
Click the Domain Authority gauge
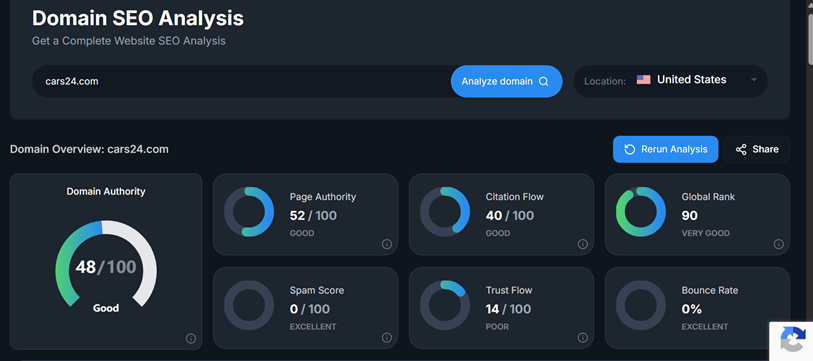click(106, 265)
